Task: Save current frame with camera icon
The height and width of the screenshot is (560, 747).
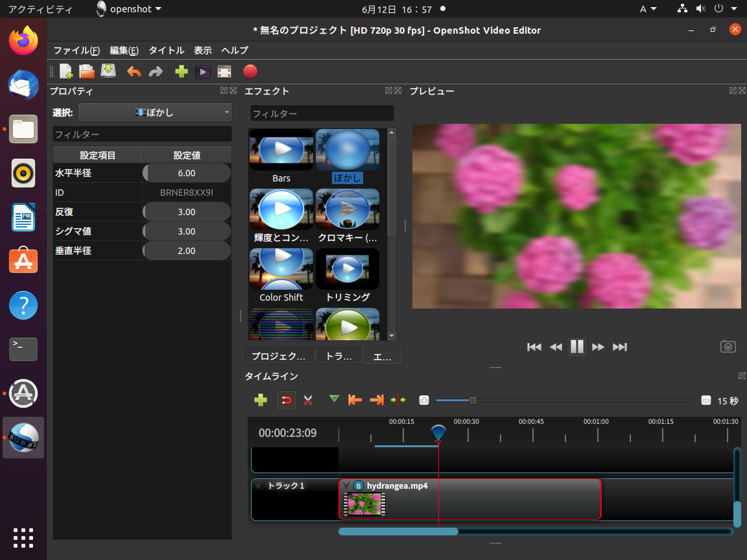Action: [x=728, y=346]
